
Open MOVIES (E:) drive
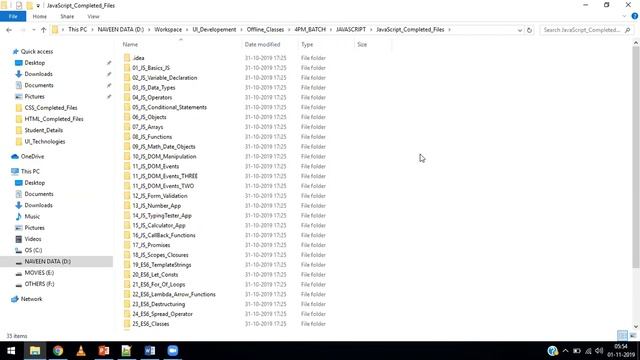(39, 273)
